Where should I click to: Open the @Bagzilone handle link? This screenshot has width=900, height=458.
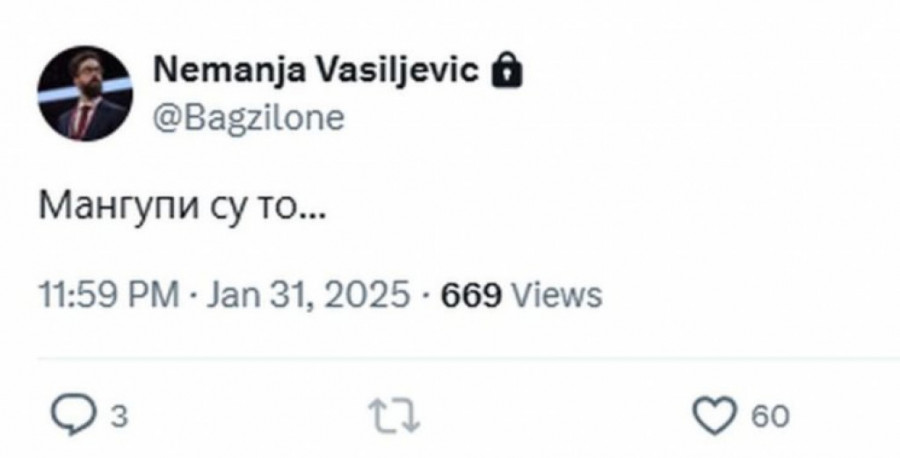coord(247,118)
